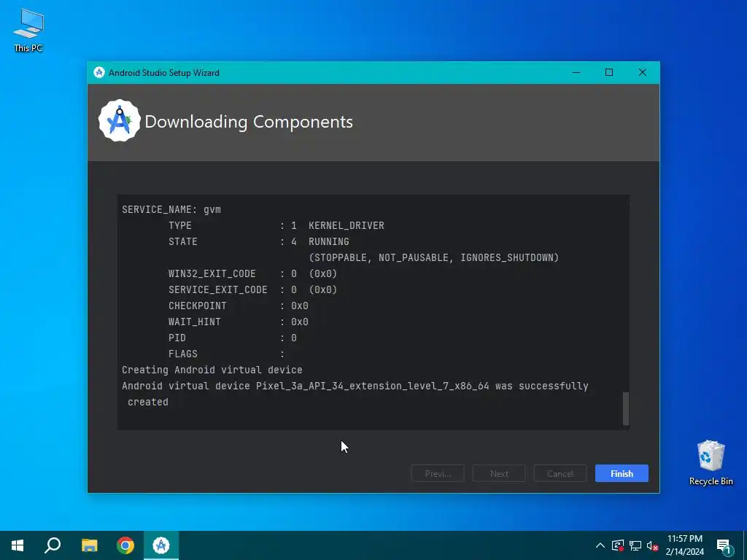Open File Explorer from the taskbar
747x560 pixels.
point(89,545)
